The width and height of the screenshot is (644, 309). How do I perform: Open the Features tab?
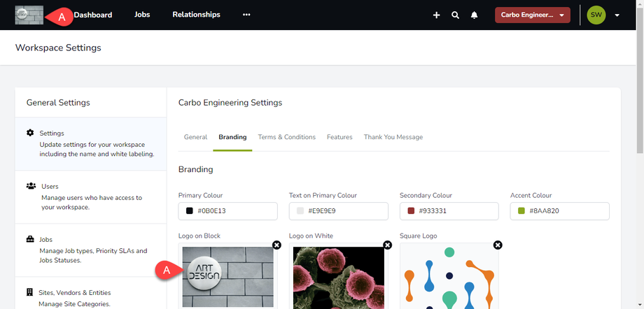pyautogui.click(x=339, y=137)
